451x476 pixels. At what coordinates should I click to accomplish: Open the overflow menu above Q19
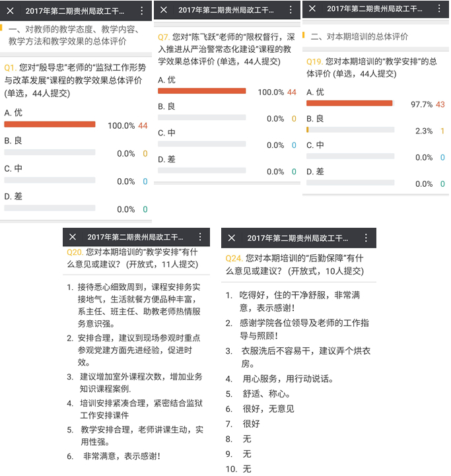pyautogui.click(x=438, y=9)
